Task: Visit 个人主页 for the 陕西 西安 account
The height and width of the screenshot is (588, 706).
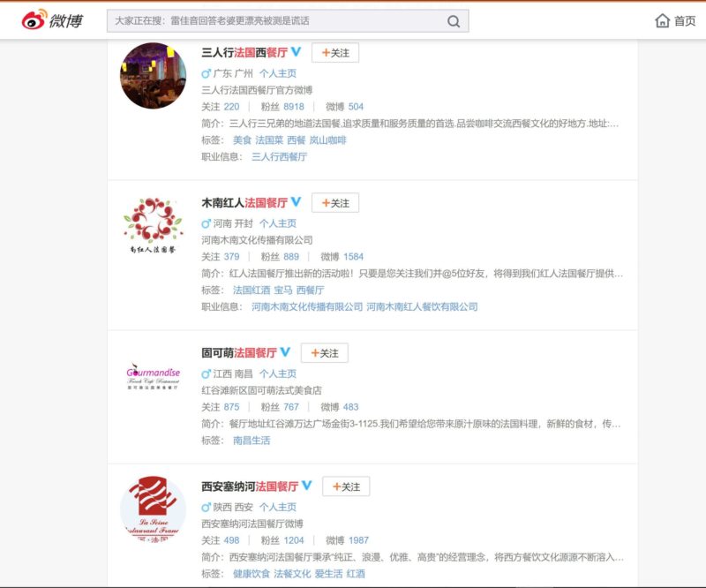Action: click(278, 507)
